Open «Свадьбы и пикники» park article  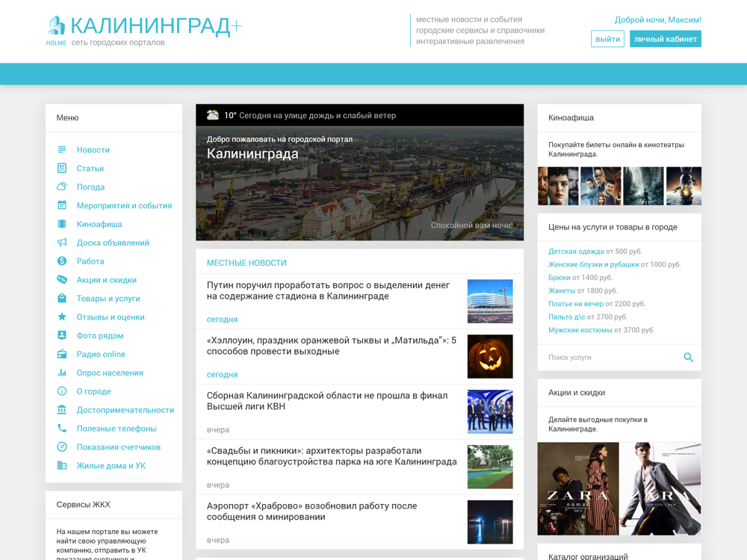point(332,456)
